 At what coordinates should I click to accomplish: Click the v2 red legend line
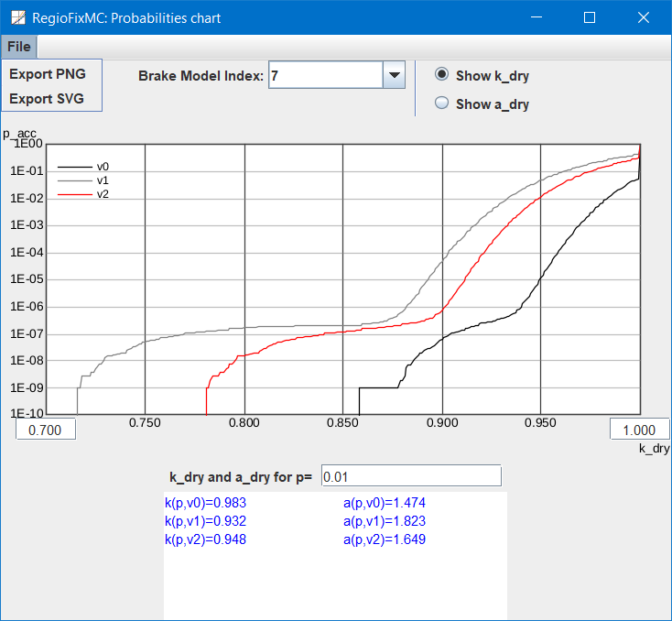(74, 194)
